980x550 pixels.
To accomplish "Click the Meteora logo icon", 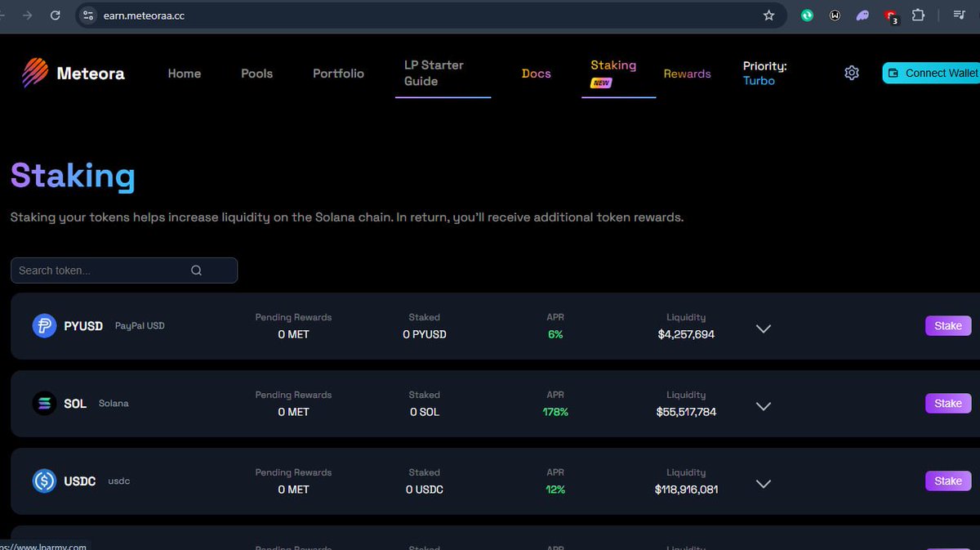I will coord(35,73).
